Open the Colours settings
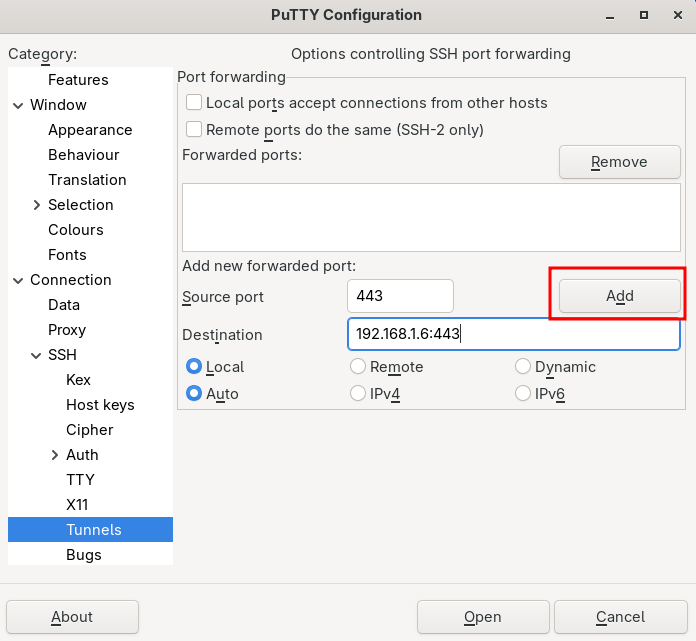The width and height of the screenshot is (696, 641). [75, 230]
